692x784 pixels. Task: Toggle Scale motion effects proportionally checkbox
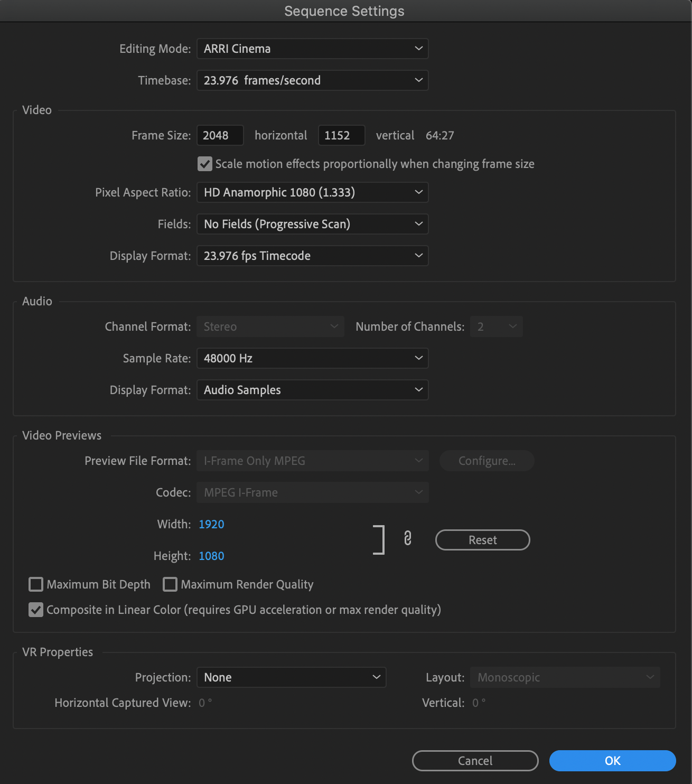point(204,164)
